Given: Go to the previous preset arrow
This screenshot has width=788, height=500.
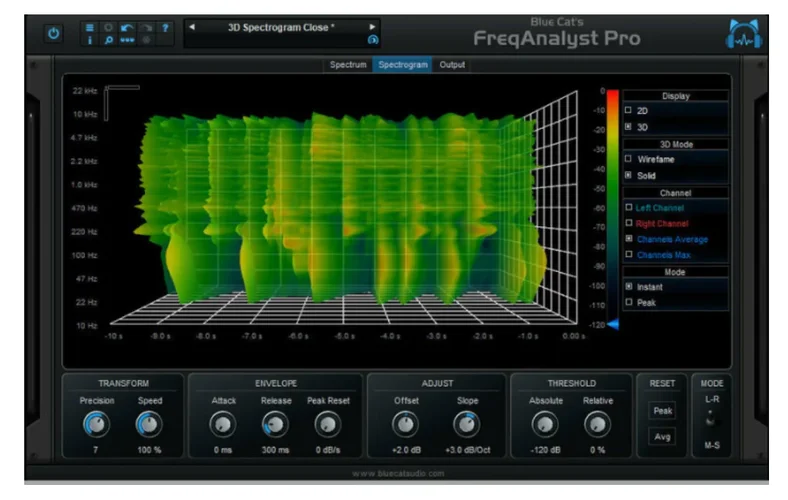Looking at the screenshot, I should pyautogui.click(x=192, y=27).
